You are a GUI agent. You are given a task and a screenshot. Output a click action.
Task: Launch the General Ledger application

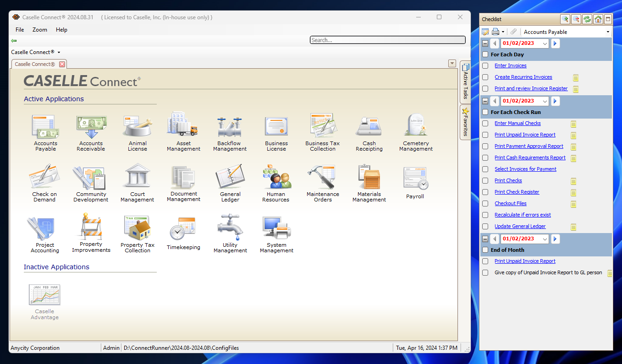(230, 183)
